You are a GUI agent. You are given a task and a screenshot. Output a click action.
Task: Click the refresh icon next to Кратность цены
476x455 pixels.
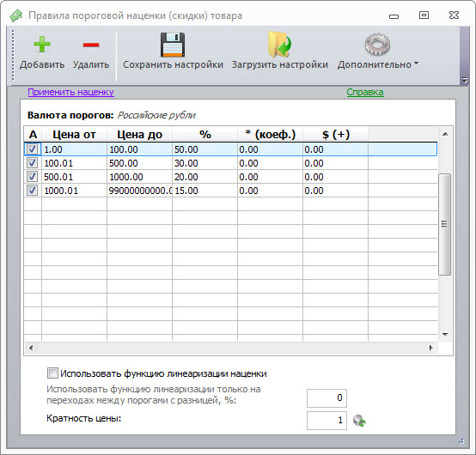pos(359,421)
